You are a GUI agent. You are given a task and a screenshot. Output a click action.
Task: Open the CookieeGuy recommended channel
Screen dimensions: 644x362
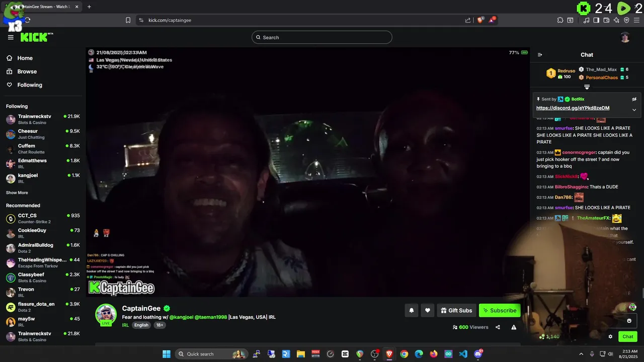pyautogui.click(x=43, y=233)
